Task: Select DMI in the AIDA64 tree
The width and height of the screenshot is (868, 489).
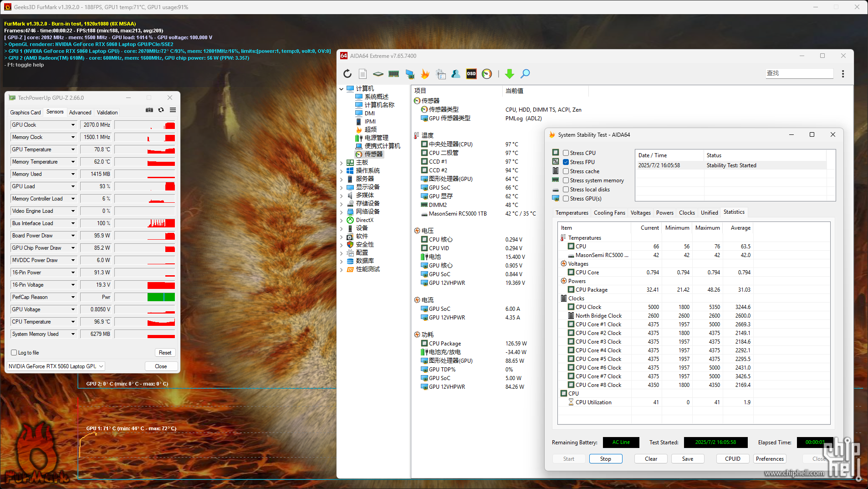Action: 369,113
